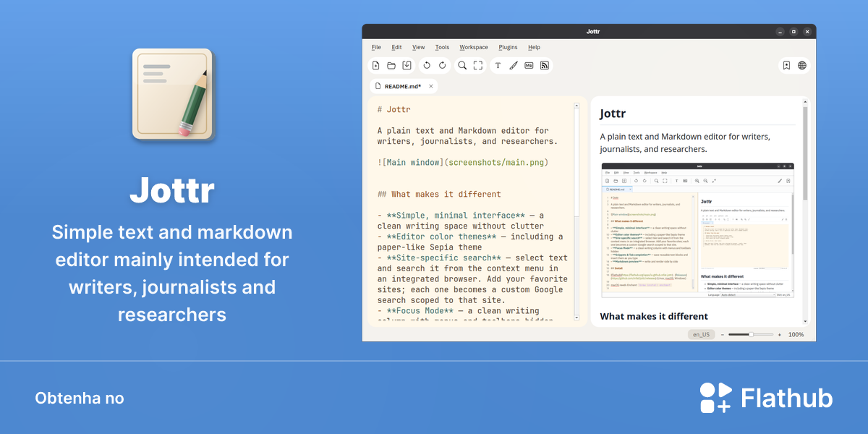Open the font settings T icon
The width and height of the screenshot is (868, 434).
click(x=498, y=65)
